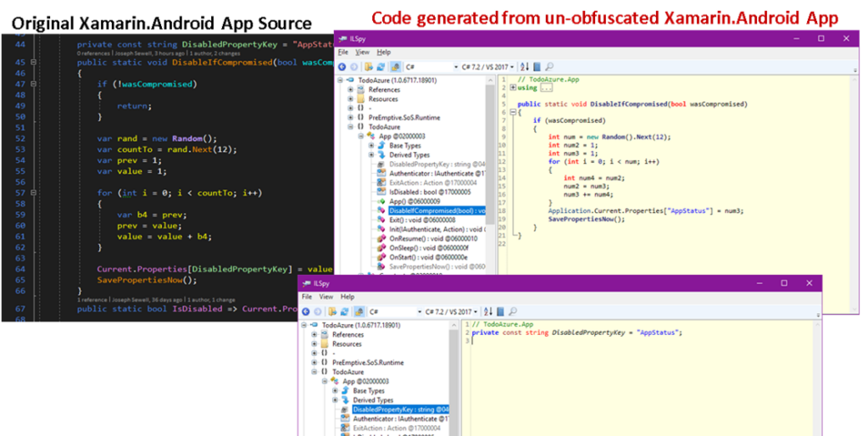Expand References node in lower ILSpy tree
Image resolution: width=868 pixels, height=436 pixels.
[314, 334]
